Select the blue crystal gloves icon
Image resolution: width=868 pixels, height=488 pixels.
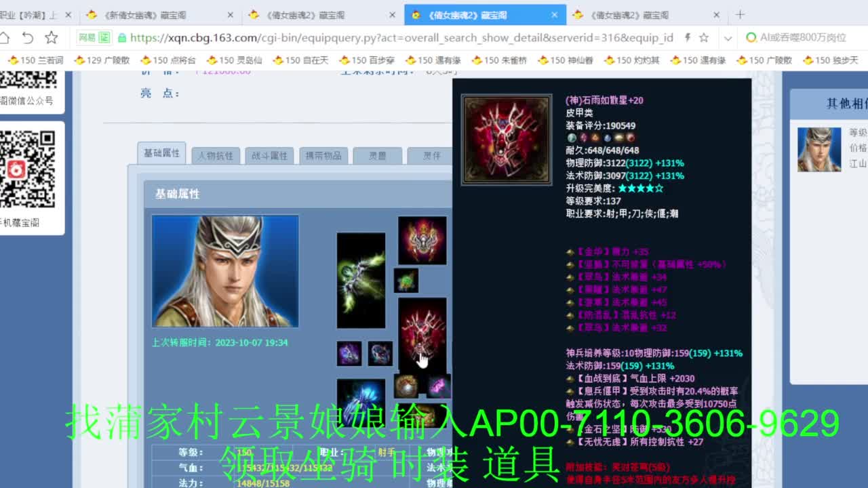[x=361, y=403]
